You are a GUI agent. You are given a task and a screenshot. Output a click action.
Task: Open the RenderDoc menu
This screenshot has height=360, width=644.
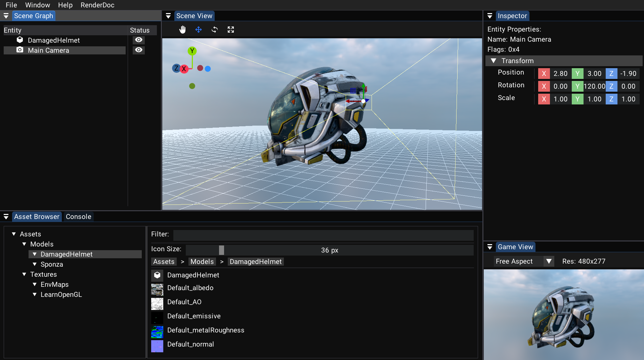(97, 5)
